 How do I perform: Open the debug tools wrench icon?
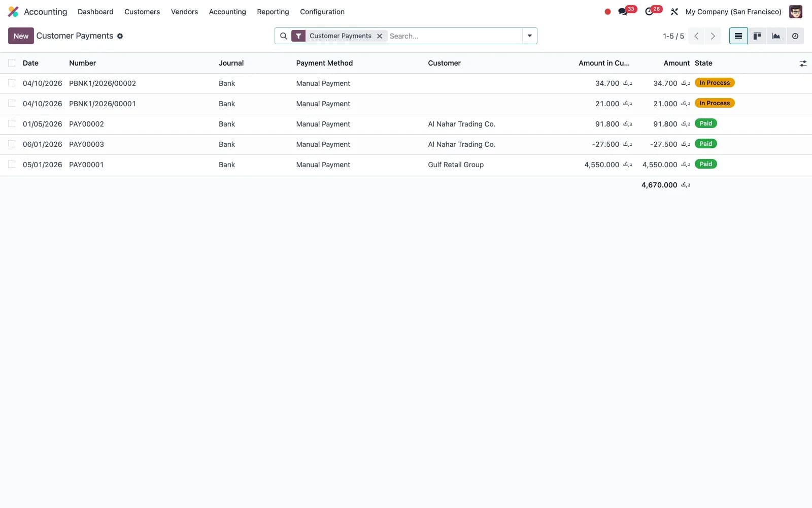[674, 12]
